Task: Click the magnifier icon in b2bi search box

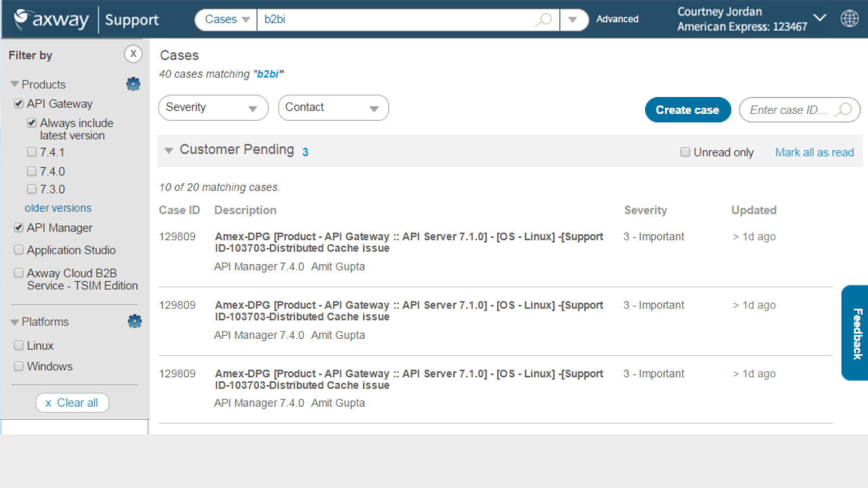Action: [x=544, y=20]
